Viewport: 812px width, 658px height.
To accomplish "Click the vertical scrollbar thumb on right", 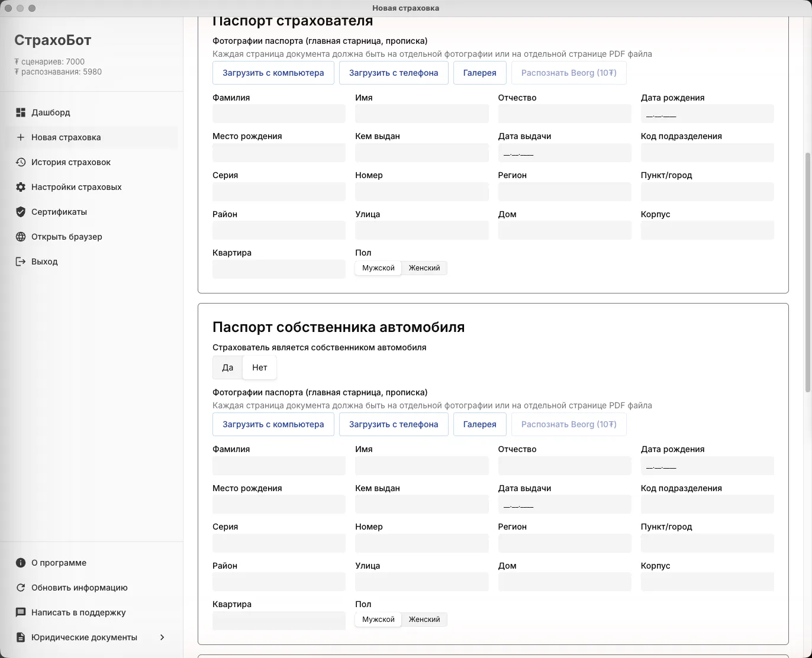I will coord(808,272).
